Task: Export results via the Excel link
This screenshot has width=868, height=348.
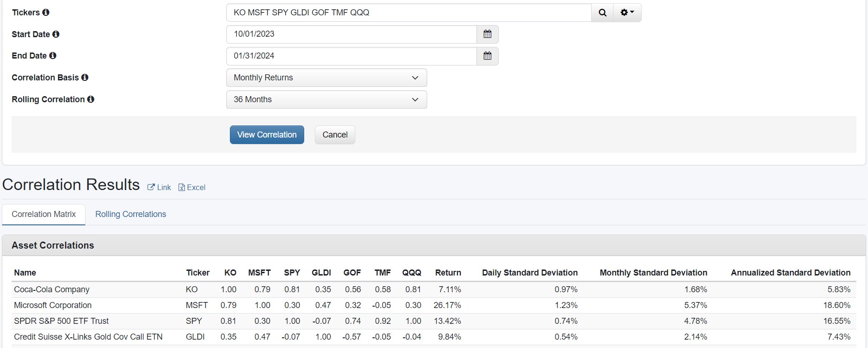Action: [x=192, y=187]
